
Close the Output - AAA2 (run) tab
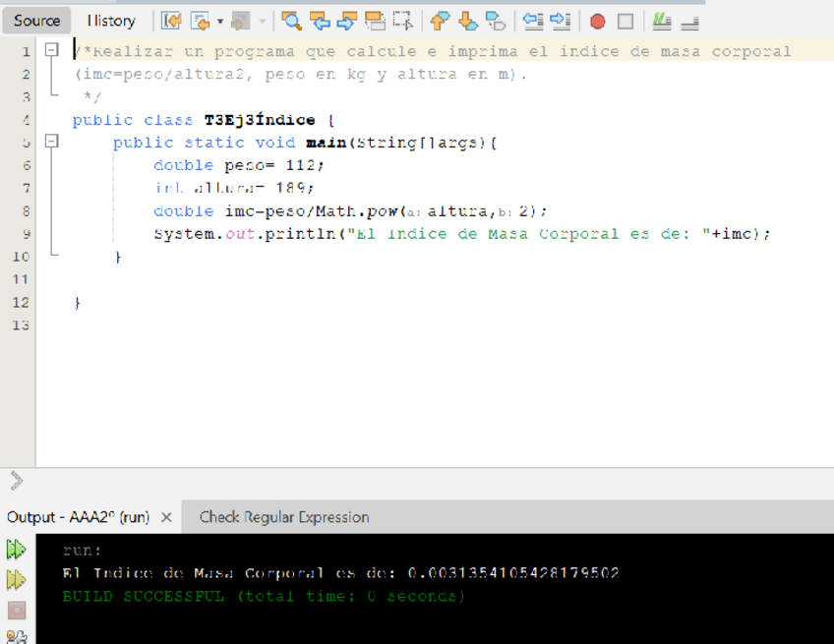(166, 517)
